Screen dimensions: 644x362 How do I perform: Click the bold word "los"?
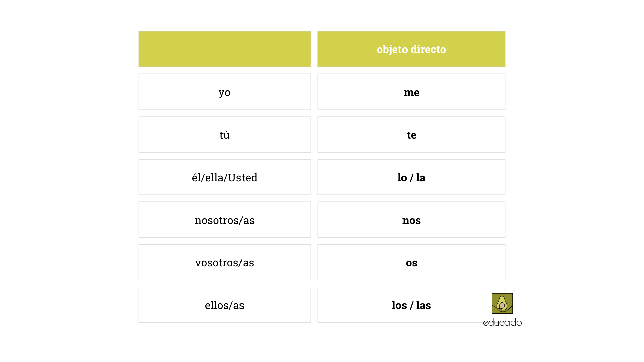399,305
